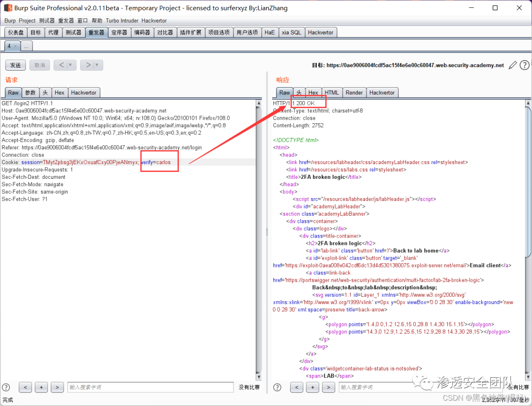Switch to the 对比器 comparer tab

(165, 33)
